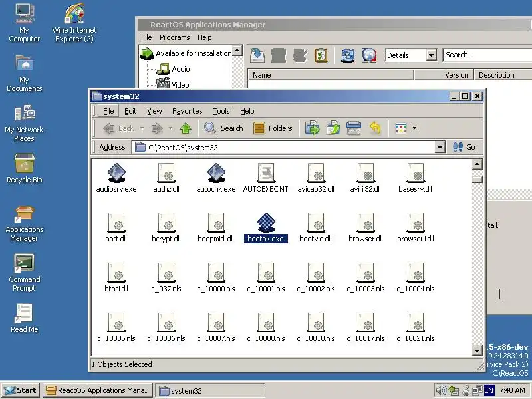Click system32 taskbar button
532x399 pixels.
209,390
